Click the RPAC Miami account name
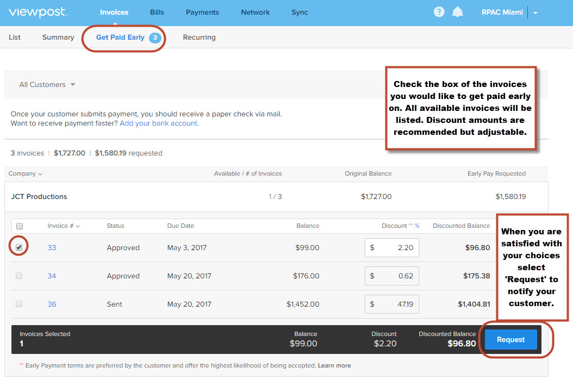This screenshot has width=573, height=392. 502,12
